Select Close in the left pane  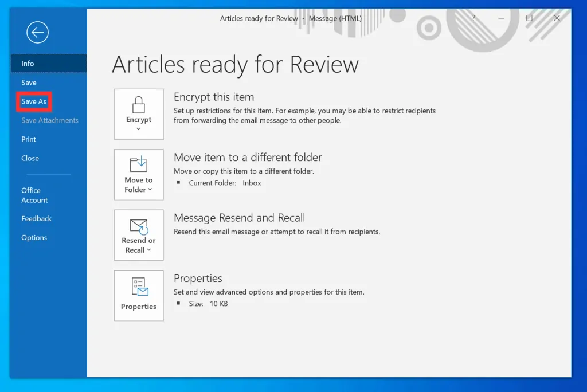pyautogui.click(x=30, y=158)
